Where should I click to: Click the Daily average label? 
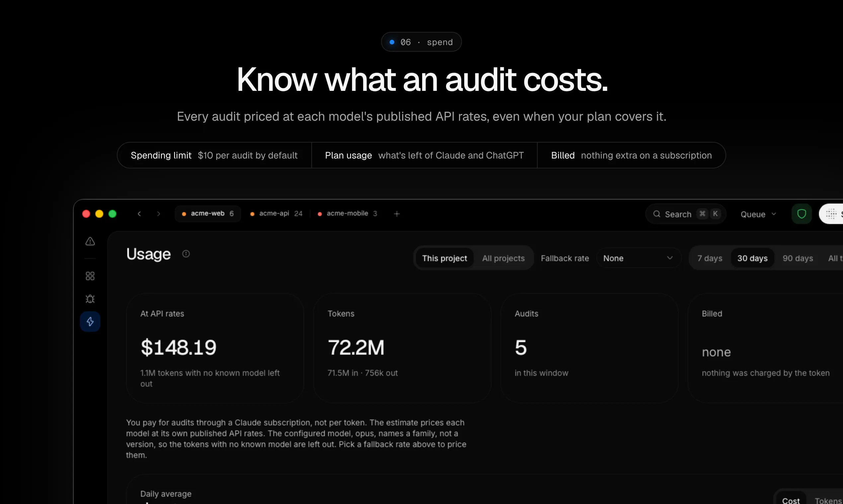166,494
